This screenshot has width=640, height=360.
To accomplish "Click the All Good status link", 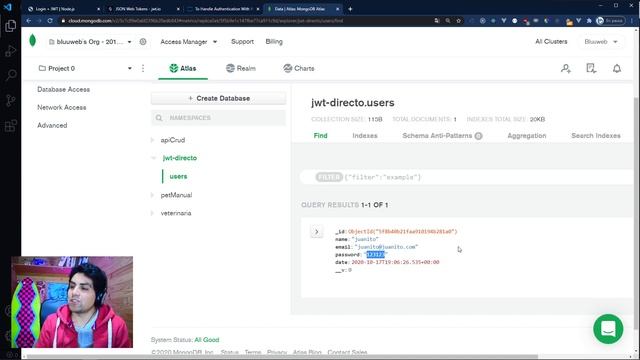I will [207, 340].
